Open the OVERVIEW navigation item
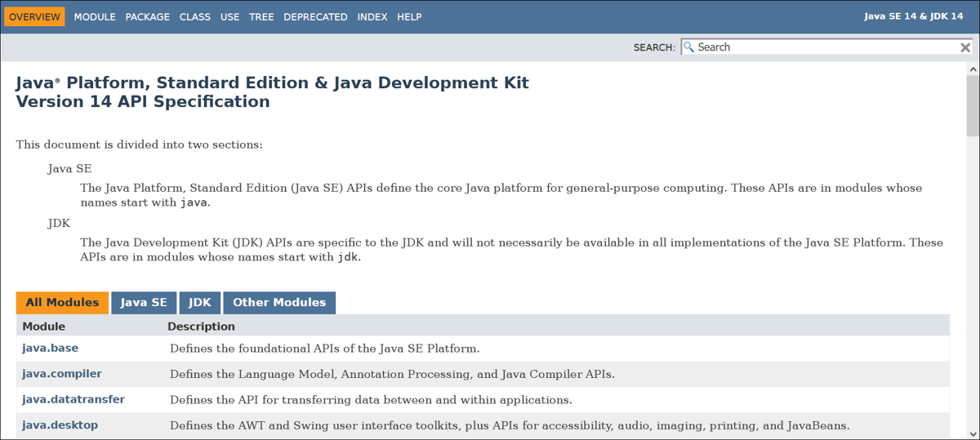The image size is (980, 440). [34, 16]
